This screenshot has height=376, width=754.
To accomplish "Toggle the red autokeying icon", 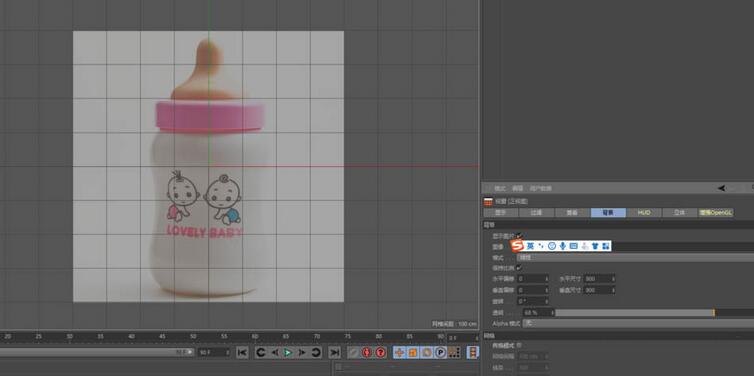I will tap(367, 352).
